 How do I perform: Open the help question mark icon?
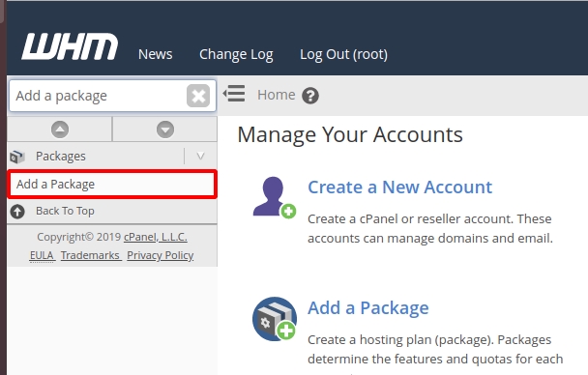pyautogui.click(x=310, y=96)
